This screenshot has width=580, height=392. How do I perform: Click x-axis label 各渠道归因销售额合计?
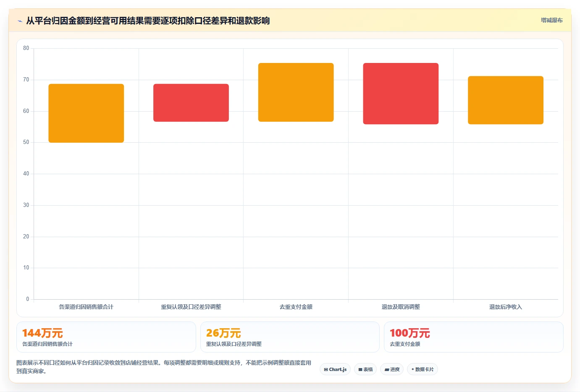click(x=86, y=307)
